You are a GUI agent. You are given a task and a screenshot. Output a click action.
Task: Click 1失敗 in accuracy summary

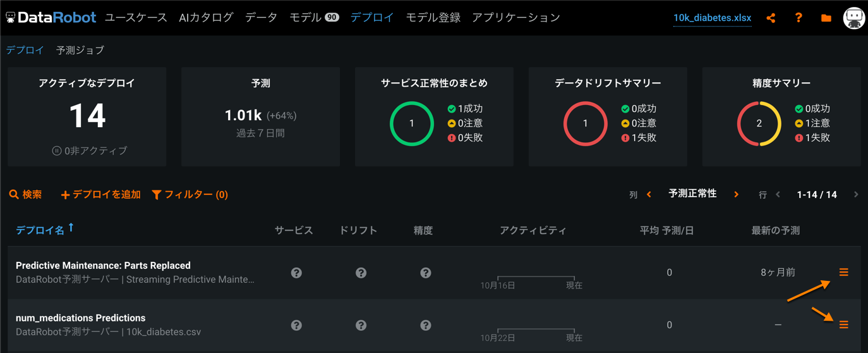pos(812,138)
